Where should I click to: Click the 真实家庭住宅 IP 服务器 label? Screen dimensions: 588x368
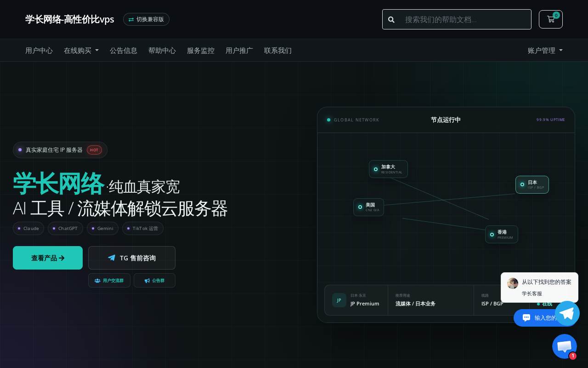pos(54,150)
